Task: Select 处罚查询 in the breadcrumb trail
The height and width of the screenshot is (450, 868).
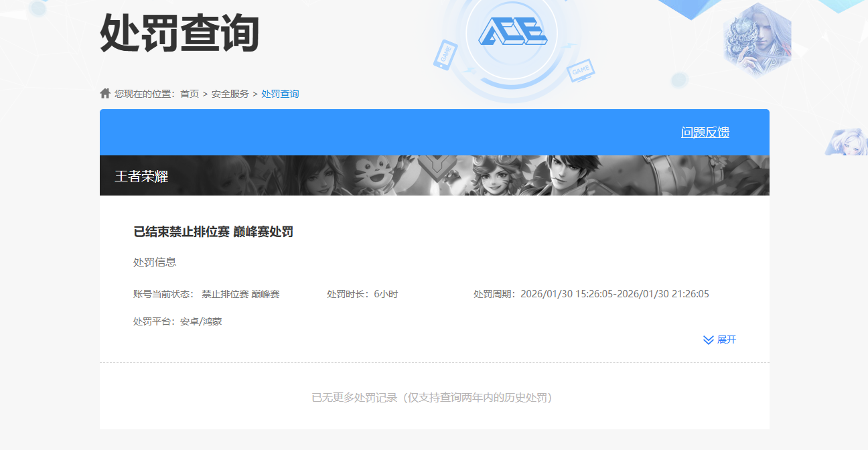Action: (x=281, y=93)
